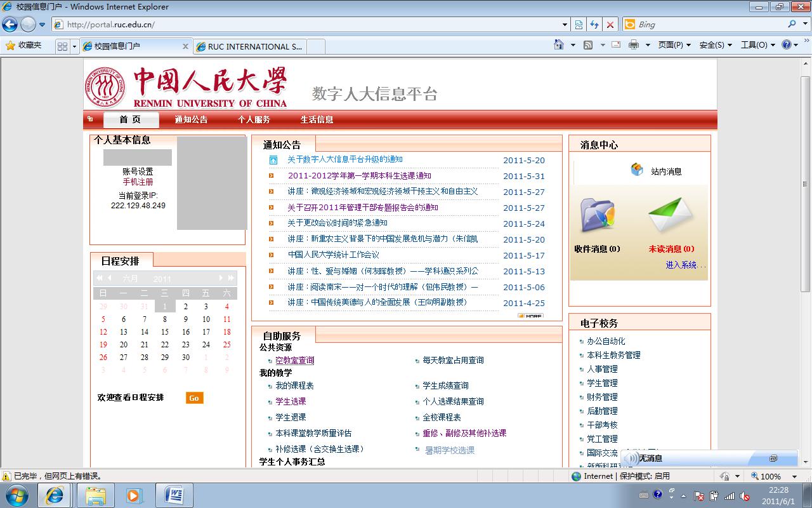Click the RSS feeds toolbar icon
Image resolution: width=812 pixels, height=508 pixels.
[x=588, y=45]
